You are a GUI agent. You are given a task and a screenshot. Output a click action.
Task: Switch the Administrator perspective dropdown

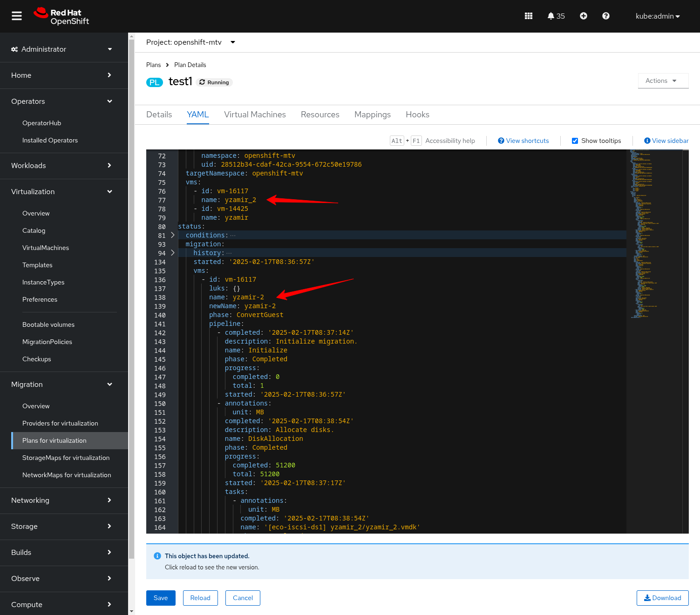64,49
